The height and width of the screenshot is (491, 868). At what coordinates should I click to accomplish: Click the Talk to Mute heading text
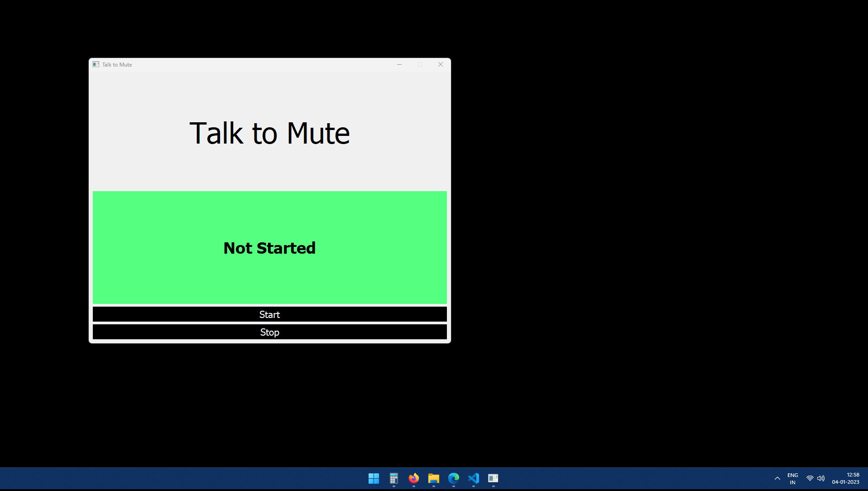269,133
